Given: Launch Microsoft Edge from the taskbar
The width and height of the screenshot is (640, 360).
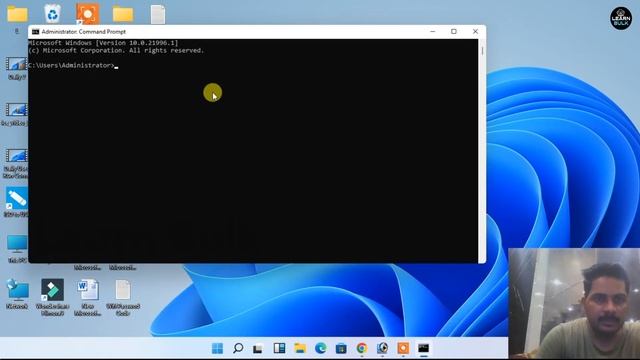Looking at the screenshot, I should click(321, 348).
